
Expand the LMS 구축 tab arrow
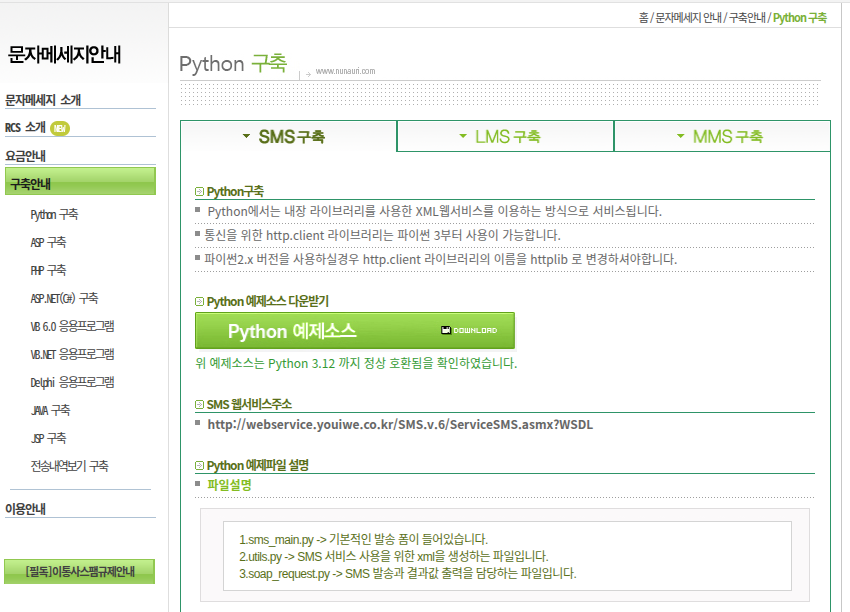coord(462,136)
